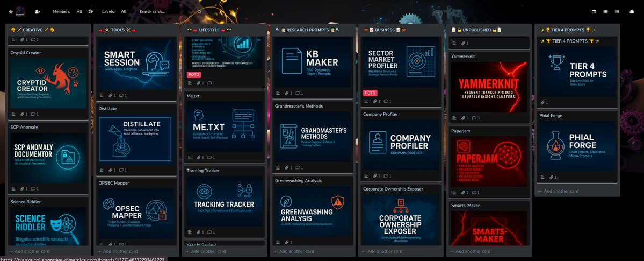
Task: Click the "SCP Anomaly" card title
Action: [x=24, y=127]
